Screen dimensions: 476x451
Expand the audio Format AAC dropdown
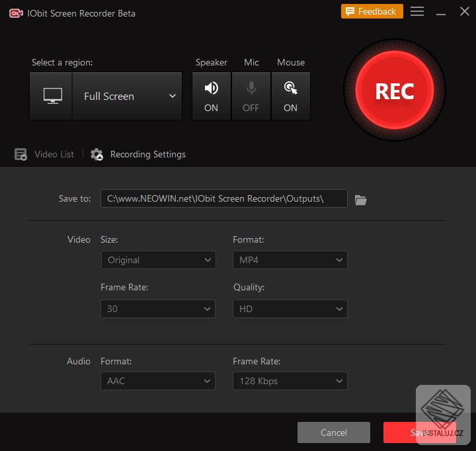[158, 381]
